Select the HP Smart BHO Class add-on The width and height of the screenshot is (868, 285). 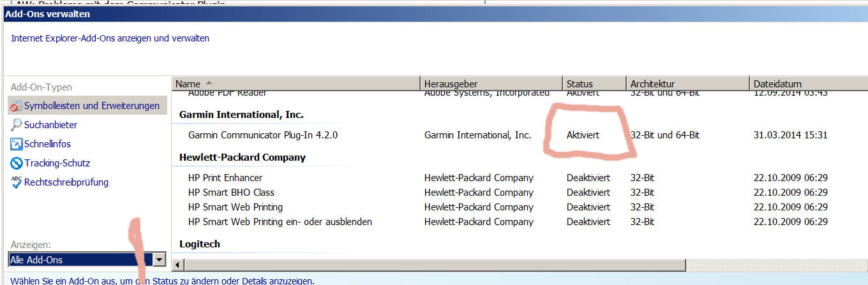231,192
